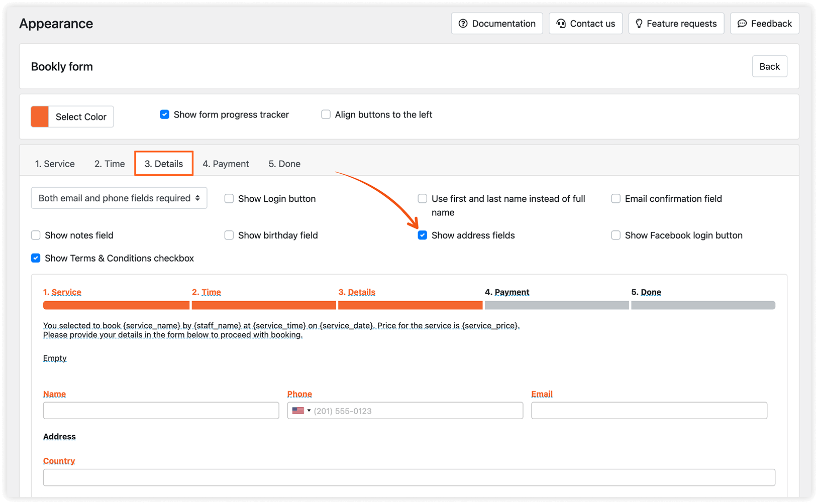Uncheck Show address fields

point(423,235)
